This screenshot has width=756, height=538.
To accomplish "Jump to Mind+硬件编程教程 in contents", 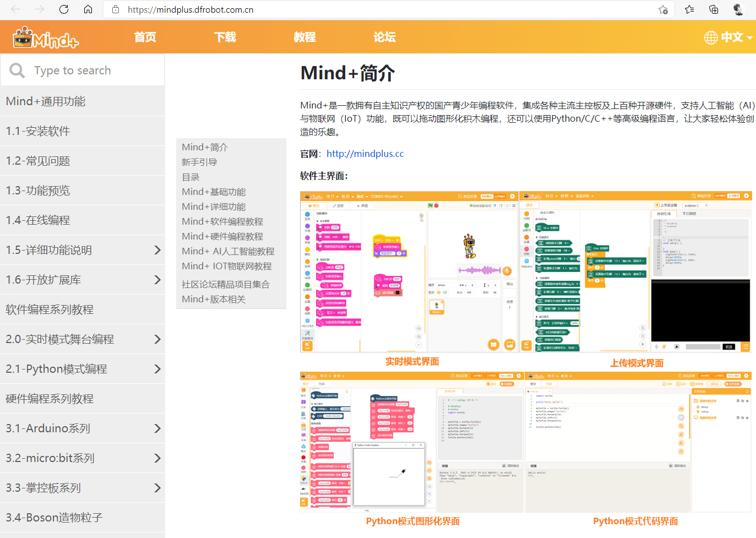I will [222, 236].
